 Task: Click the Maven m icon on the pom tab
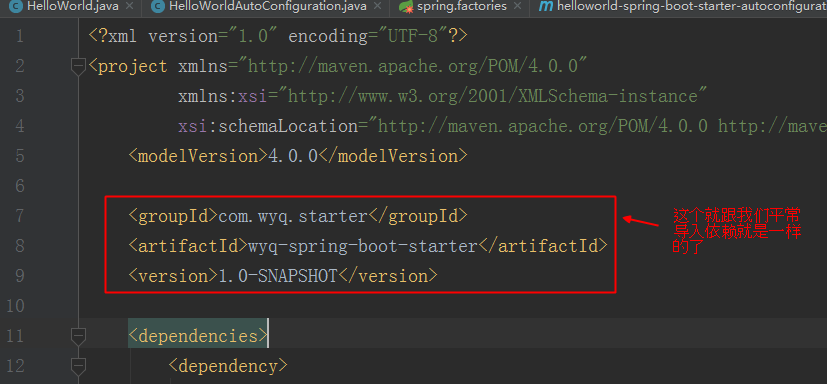point(545,6)
